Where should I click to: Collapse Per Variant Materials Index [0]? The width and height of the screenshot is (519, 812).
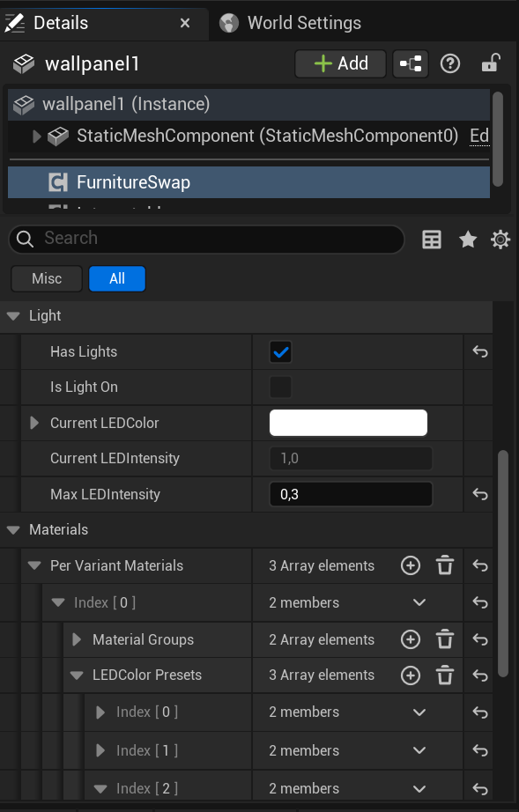tap(58, 602)
